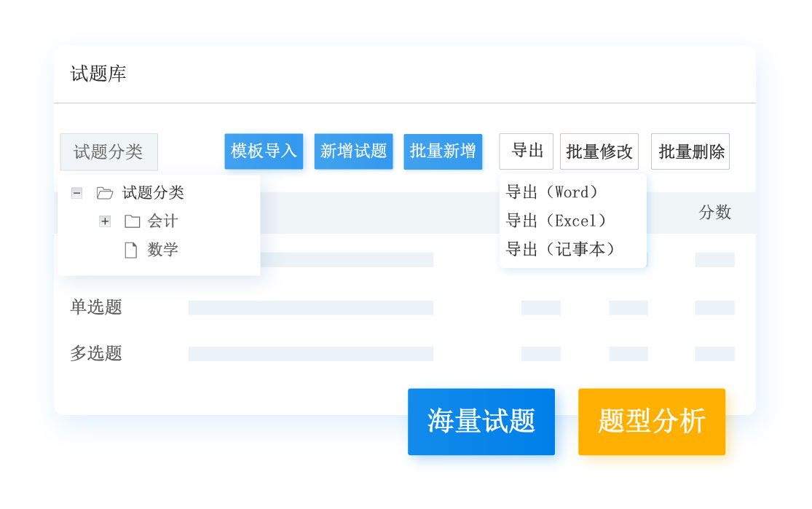This screenshot has width=812, height=509.
Task: Click the 会计 folder icon
Action: [132, 221]
